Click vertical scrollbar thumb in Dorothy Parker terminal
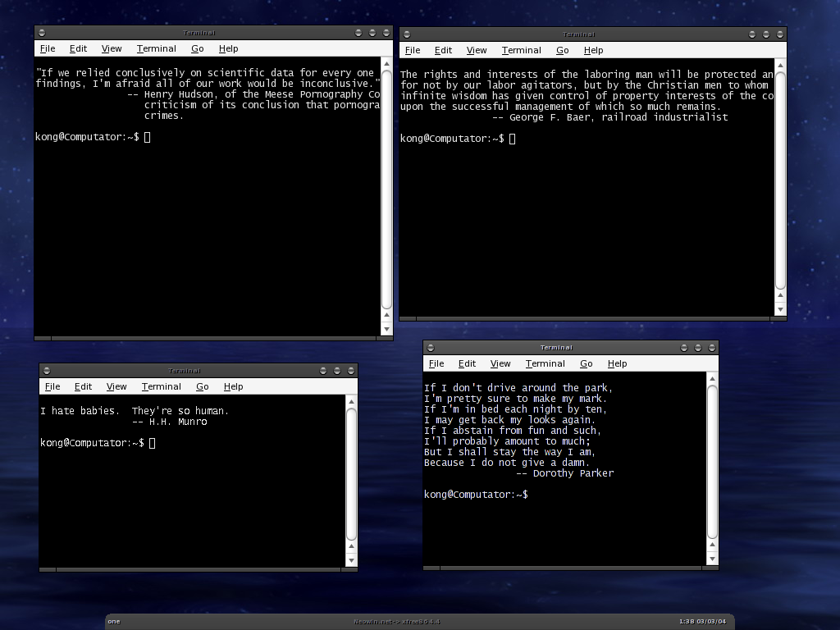Viewport: 840px width, 630px height. click(713, 461)
